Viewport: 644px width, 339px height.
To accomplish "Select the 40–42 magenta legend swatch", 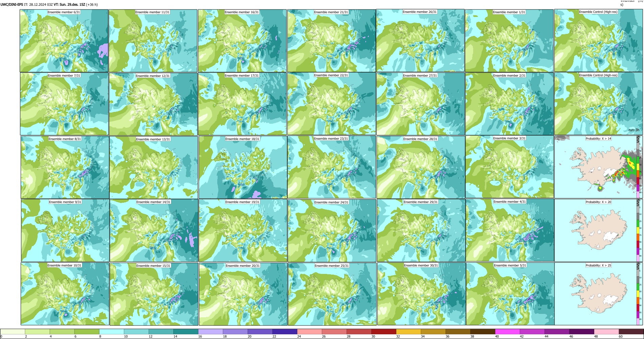I will pyautogui.click(x=507, y=332).
